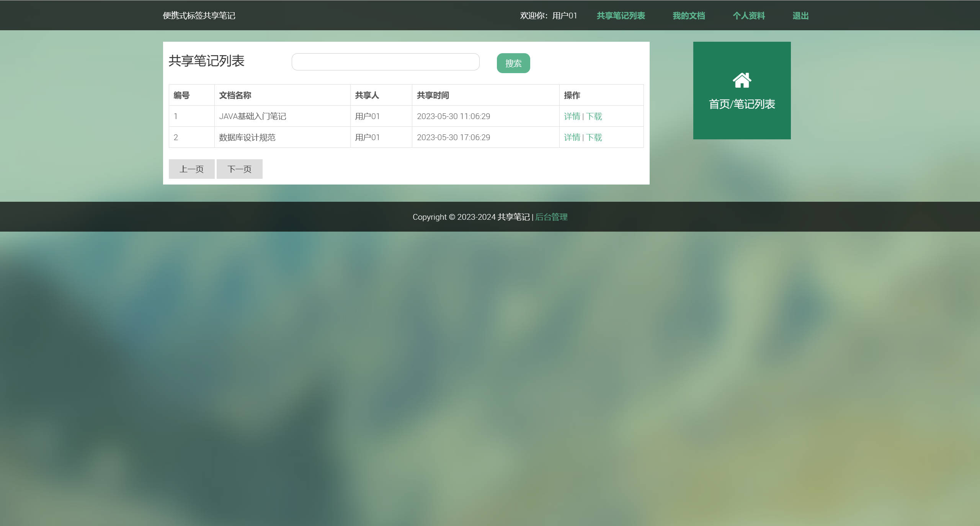Open 详情 for 数据库设计规范
The width and height of the screenshot is (980, 526).
tap(572, 137)
